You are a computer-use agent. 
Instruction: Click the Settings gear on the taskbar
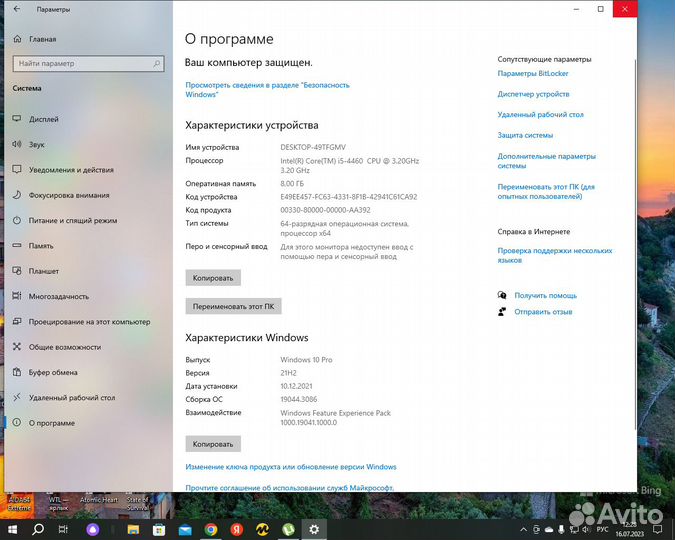point(314,529)
